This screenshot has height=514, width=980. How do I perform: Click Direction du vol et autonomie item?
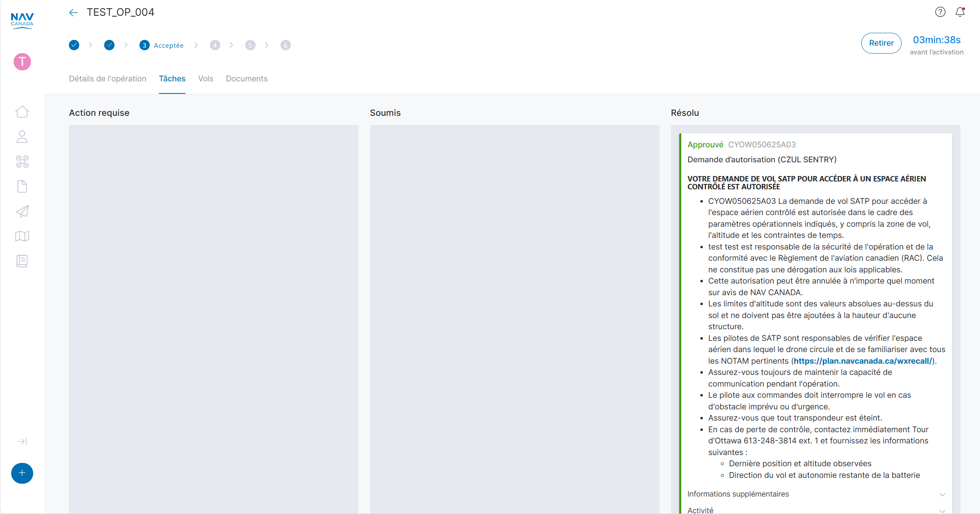[824, 475]
